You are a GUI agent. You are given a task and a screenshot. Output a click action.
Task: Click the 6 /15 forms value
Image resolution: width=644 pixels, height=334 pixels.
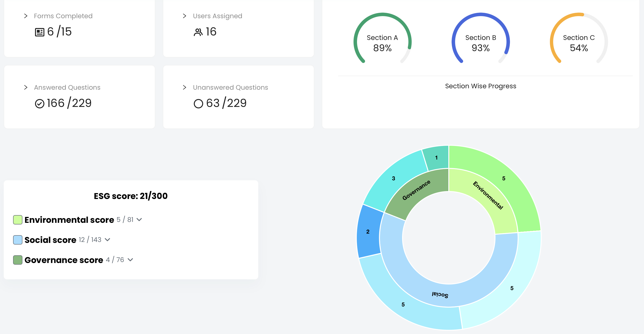(x=60, y=32)
